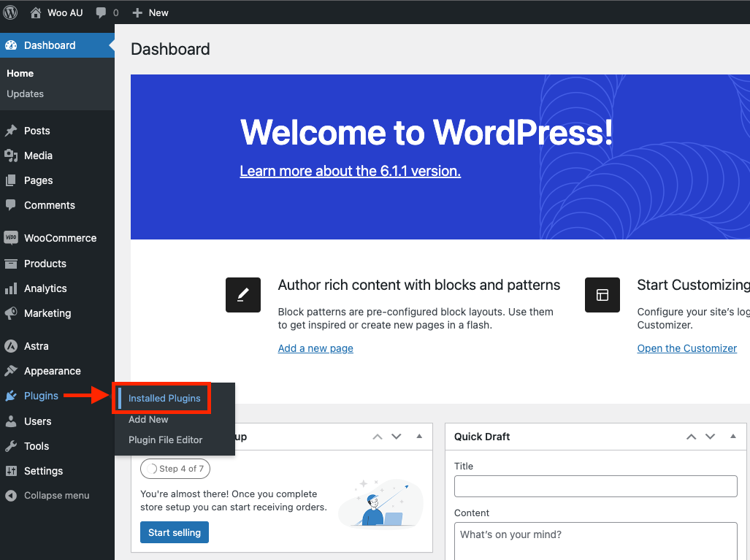Follow the Add a new page link
Image resolution: width=750 pixels, height=560 pixels.
[x=315, y=348]
